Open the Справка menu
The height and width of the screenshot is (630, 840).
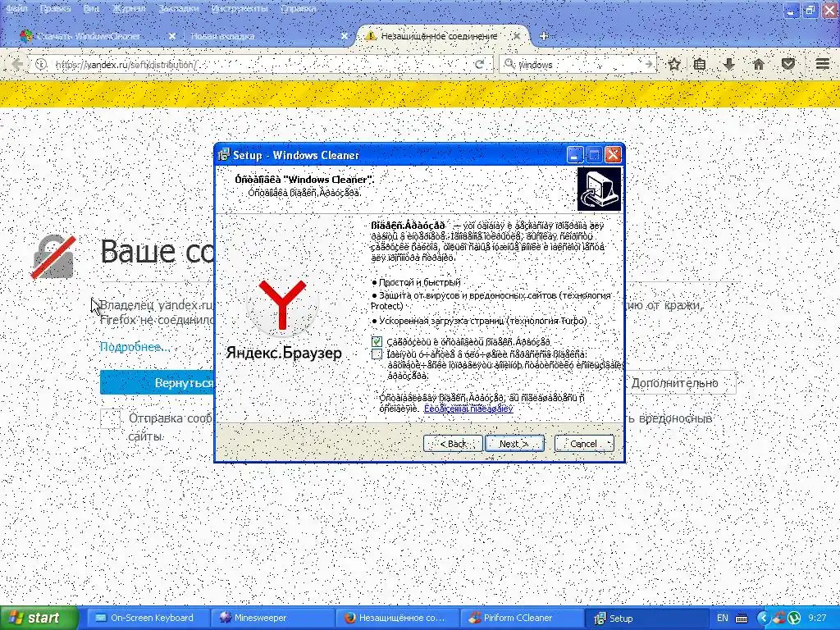pyautogui.click(x=298, y=8)
